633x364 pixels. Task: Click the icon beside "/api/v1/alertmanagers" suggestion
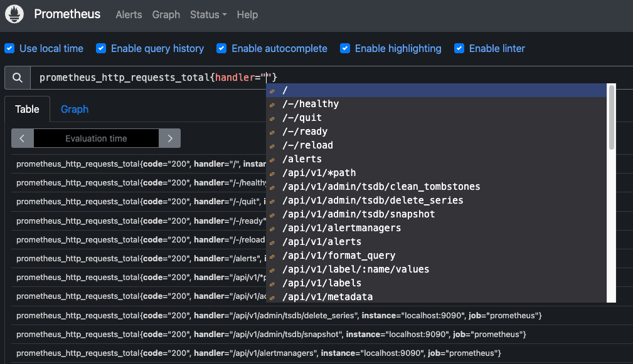click(x=272, y=227)
